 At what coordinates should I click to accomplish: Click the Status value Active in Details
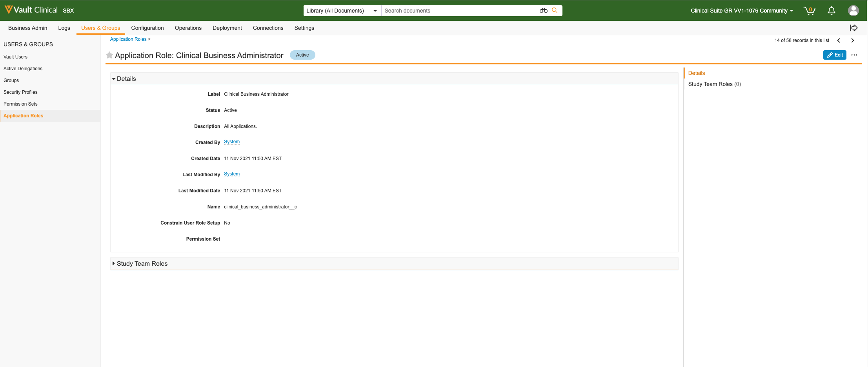point(230,110)
